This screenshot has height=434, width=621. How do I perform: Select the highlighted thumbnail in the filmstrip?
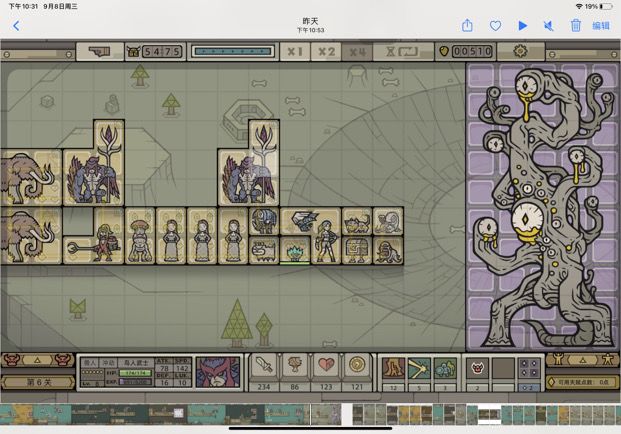(x=489, y=413)
